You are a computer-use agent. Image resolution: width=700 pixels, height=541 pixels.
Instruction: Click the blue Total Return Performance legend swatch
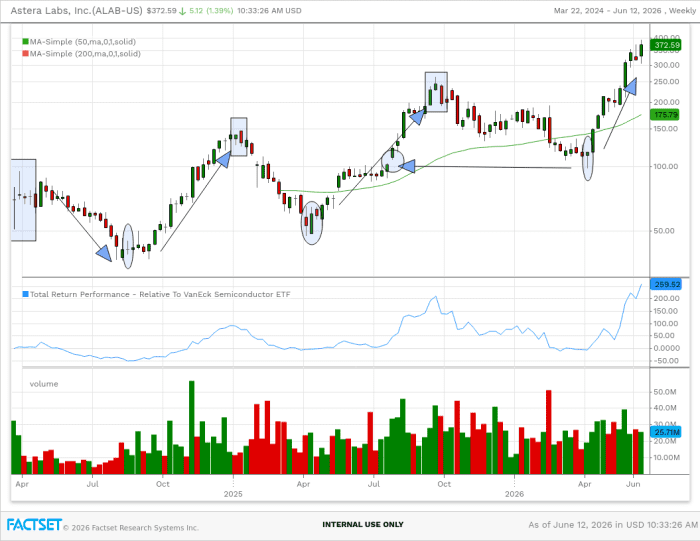(x=25, y=294)
